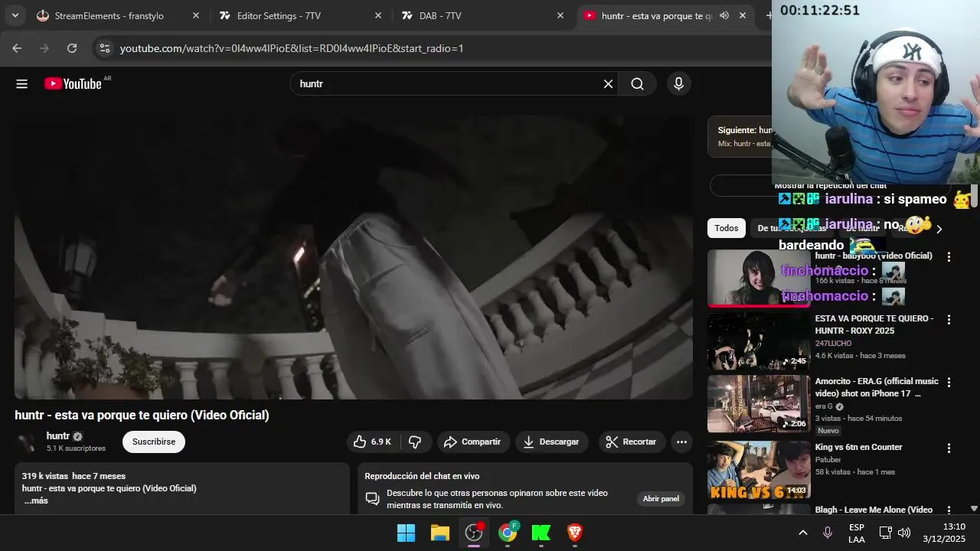Viewport: 980px width, 551px height.
Task: Go back with the browser arrow
Action: click(17, 48)
